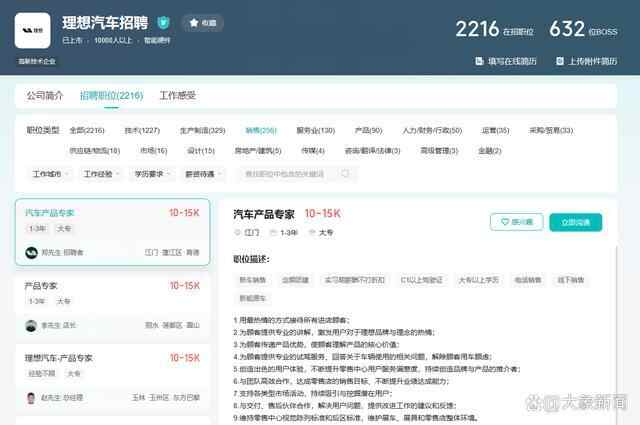The height and width of the screenshot is (425, 640).
Task: Expand the 学历要求 dropdown
Action: (153, 174)
